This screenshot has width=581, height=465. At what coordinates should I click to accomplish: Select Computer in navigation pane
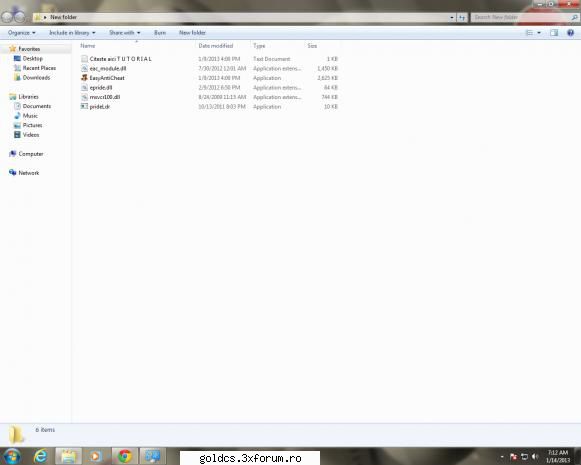31,154
